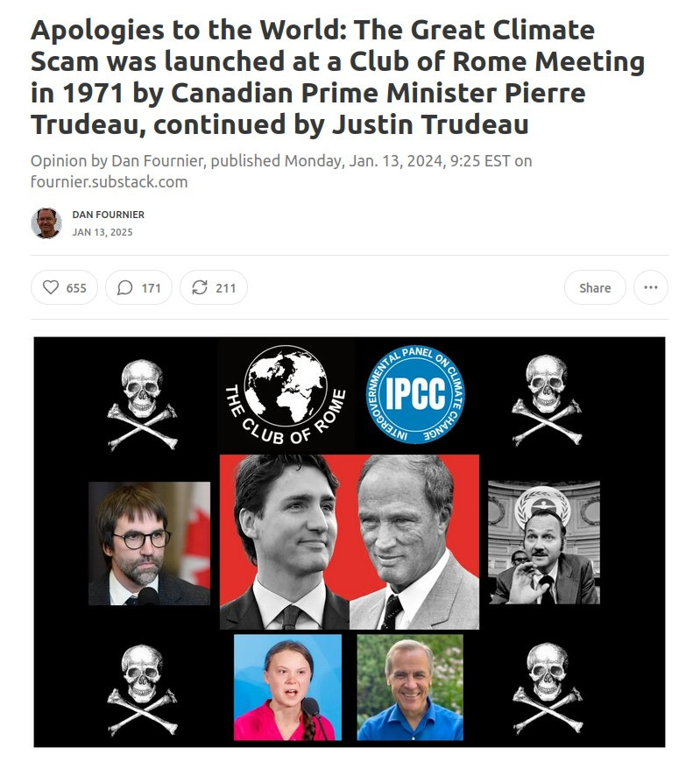Click the article headline about the Great Climate Scam
The width and height of the screenshot is (700, 769).
click(337, 77)
